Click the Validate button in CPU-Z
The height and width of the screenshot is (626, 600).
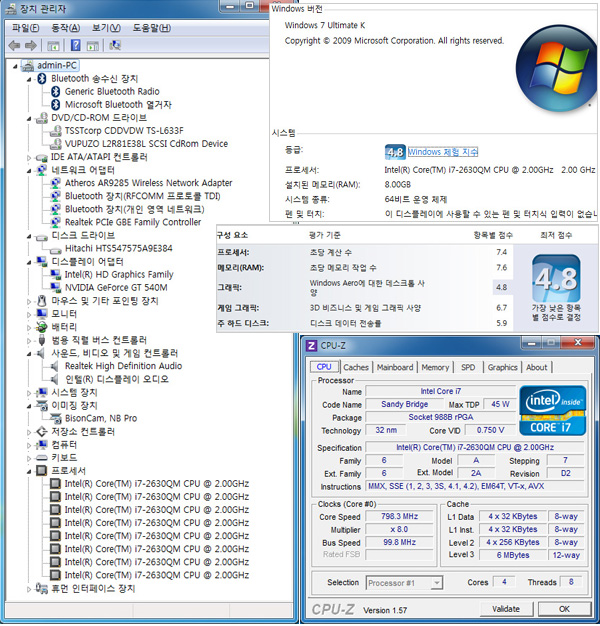[x=506, y=609]
